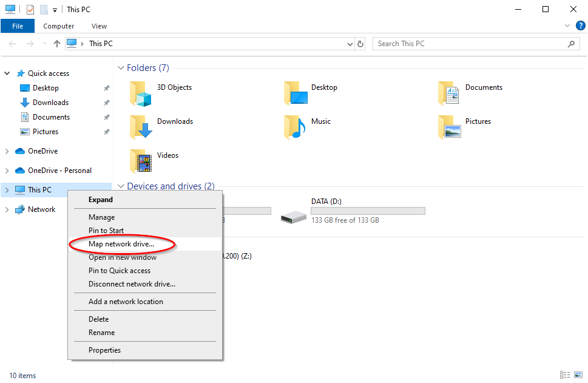Click the Up arrow navigation icon
Viewport: 588px width, 383px height.
[57, 44]
